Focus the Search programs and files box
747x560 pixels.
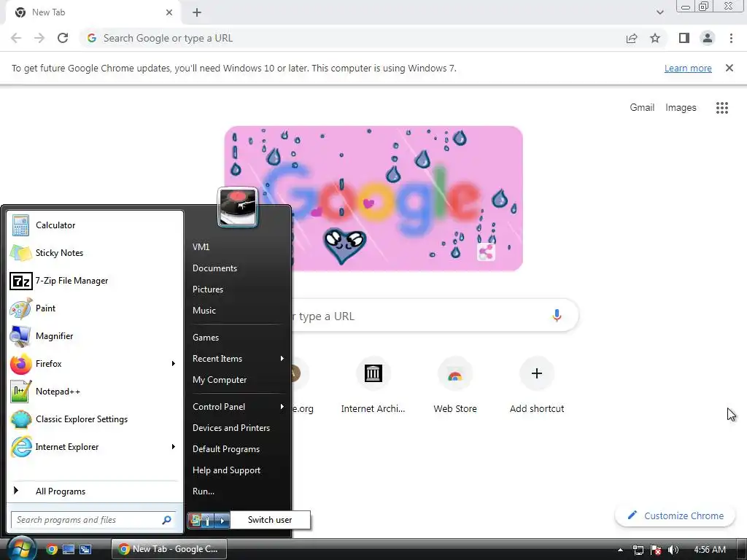click(93, 520)
